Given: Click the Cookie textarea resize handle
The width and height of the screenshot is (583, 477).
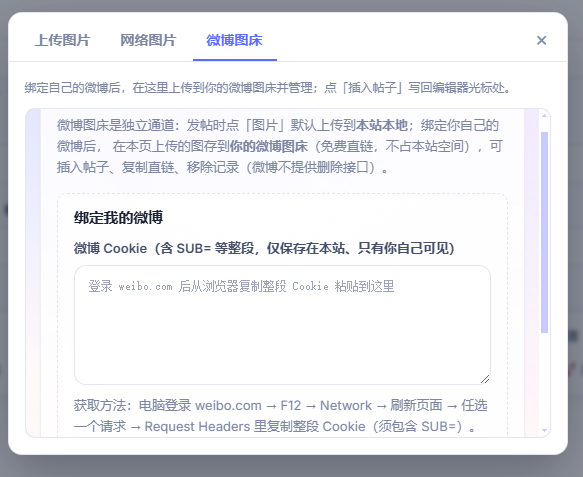Looking at the screenshot, I should tap(484, 378).
